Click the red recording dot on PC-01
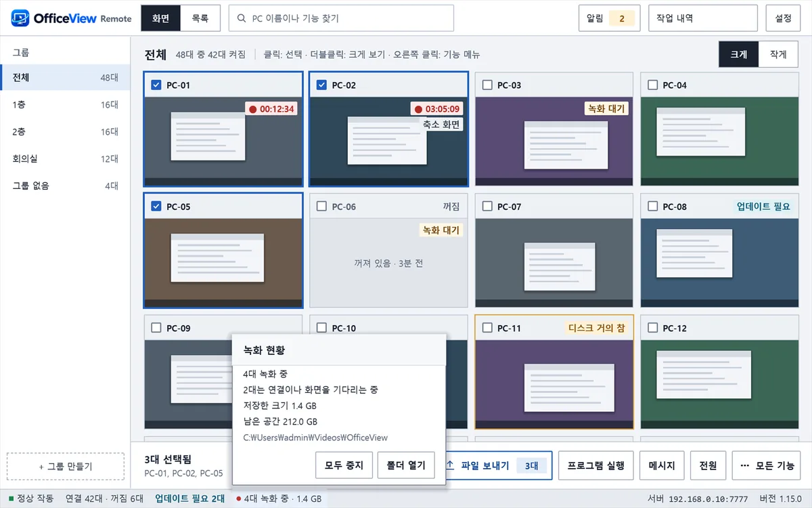The width and height of the screenshot is (812, 508). [253, 108]
